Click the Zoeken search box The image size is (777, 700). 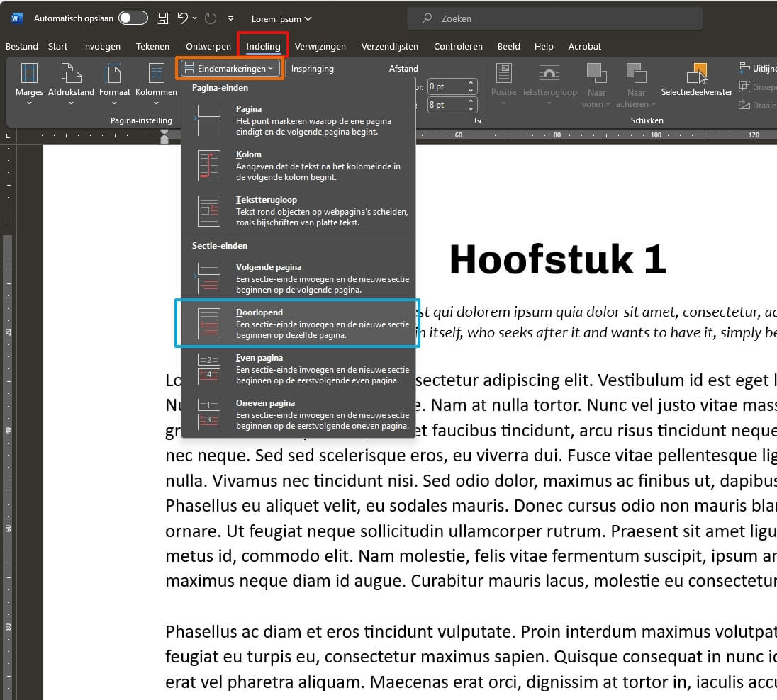(554, 18)
